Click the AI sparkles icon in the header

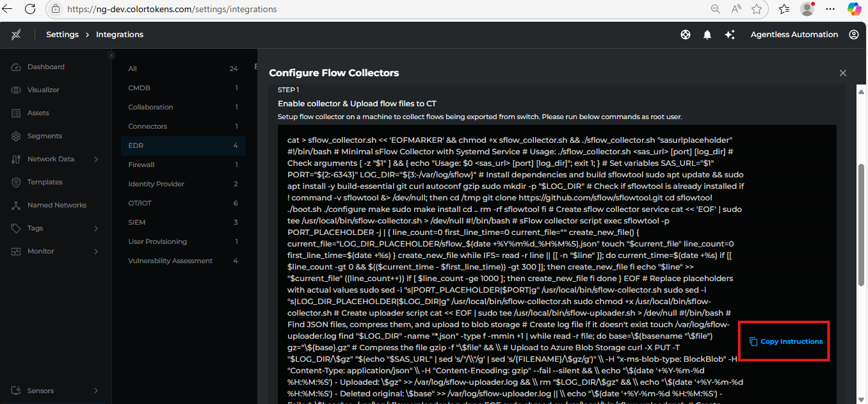730,35
